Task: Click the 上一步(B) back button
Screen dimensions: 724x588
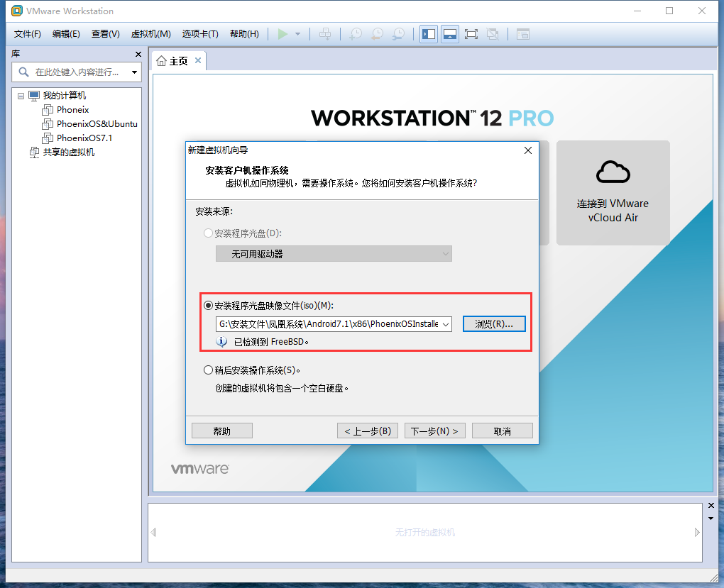Action: pos(368,431)
